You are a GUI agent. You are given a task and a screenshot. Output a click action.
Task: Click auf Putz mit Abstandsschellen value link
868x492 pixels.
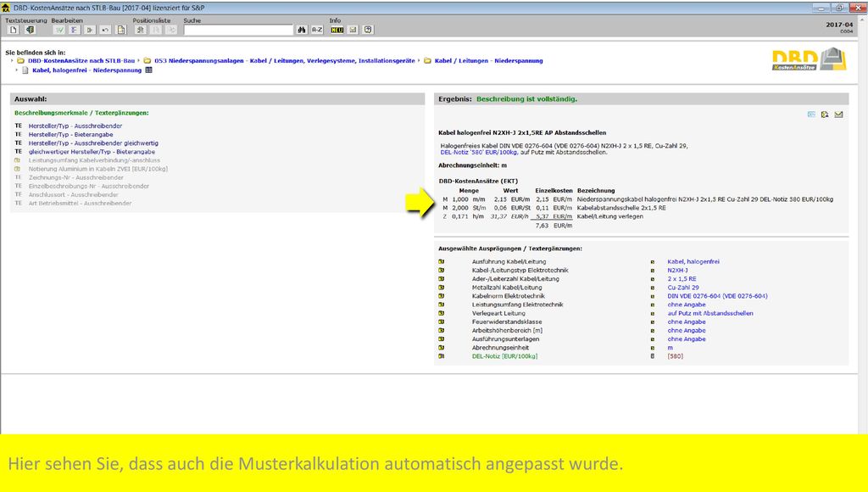point(710,313)
